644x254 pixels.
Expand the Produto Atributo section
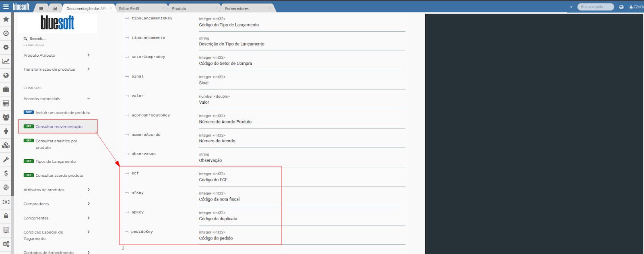pos(57,55)
